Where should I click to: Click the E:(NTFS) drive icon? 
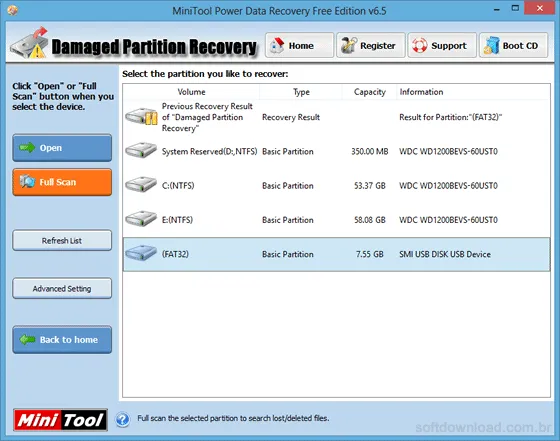coord(141,219)
